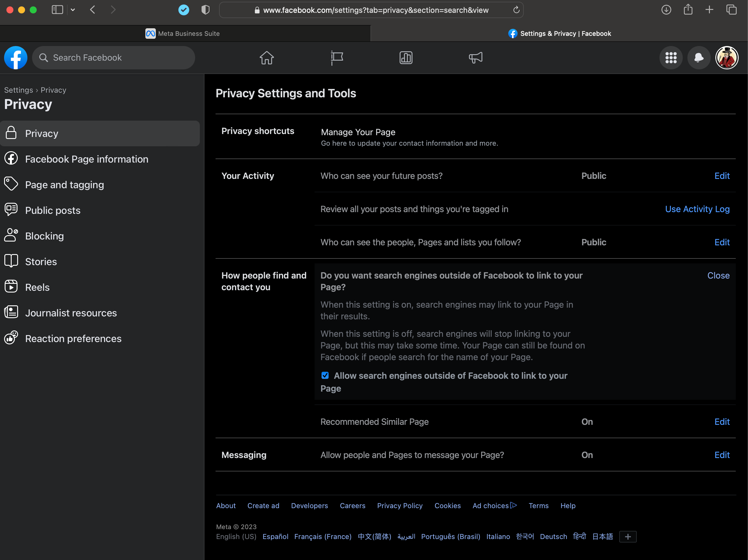Open the Cookies footer link
The height and width of the screenshot is (560, 748).
[x=447, y=506]
